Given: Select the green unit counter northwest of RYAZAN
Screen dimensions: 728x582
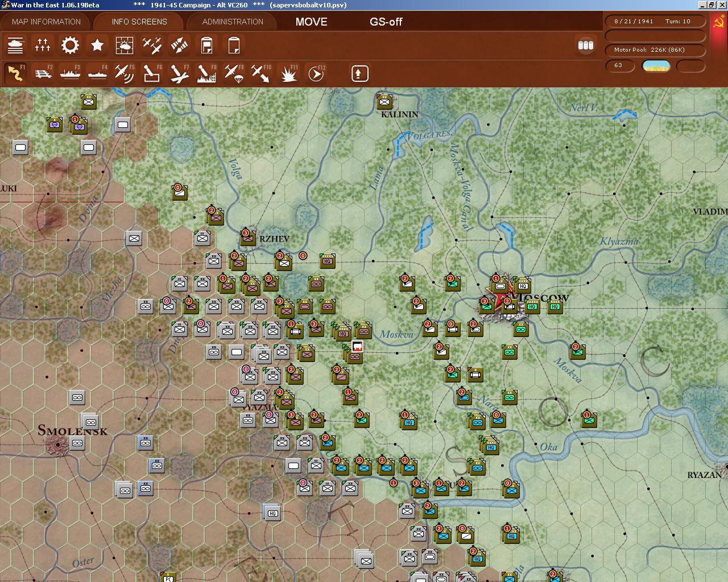Looking at the screenshot, I should click(589, 420).
